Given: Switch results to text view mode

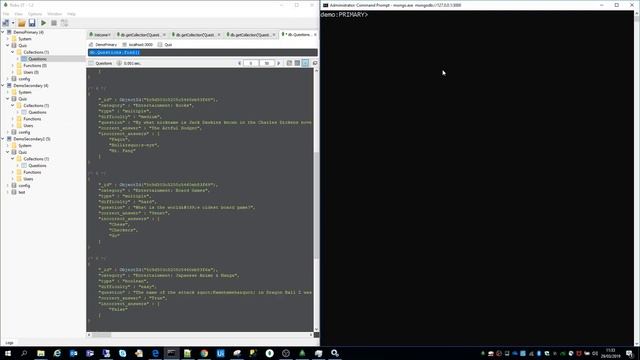Looking at the screenshot, I should [305, 63].
